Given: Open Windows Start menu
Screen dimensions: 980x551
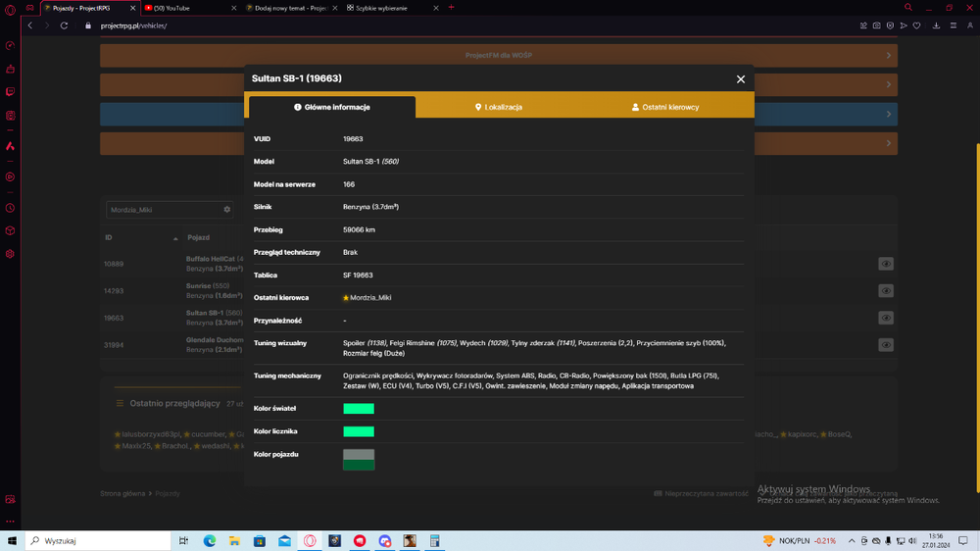Looking at the screenshot, I should tap(11, 540).
